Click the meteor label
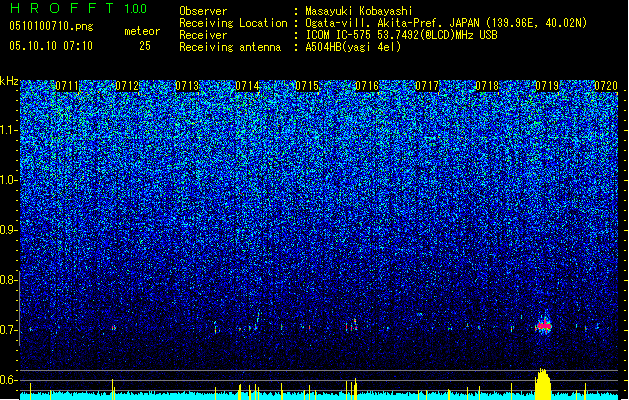The width and height of the screenshot is (629, 400). coord(142,31)
